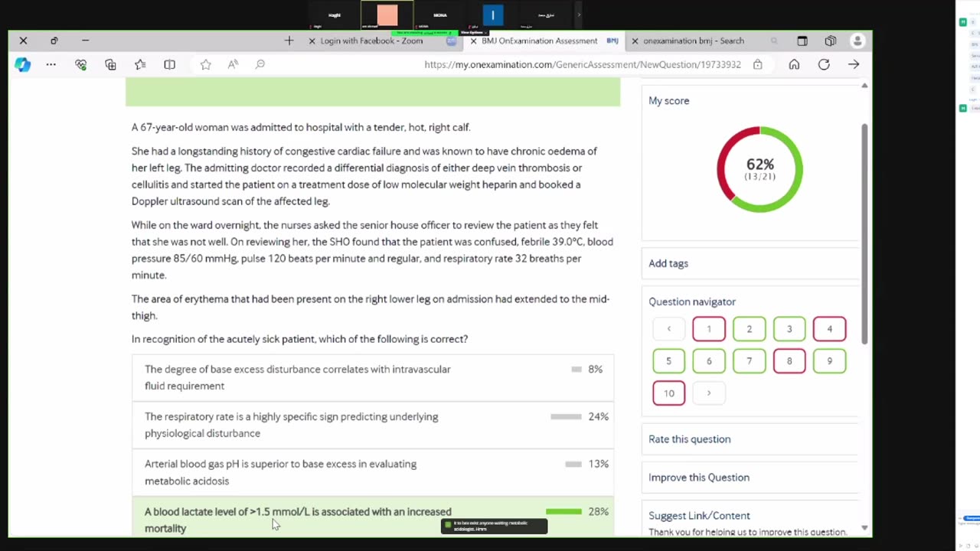Open the Collections icon in the toolbar
Image resolution: width=980 pixels, height=551 pixels.
[110, 64]
